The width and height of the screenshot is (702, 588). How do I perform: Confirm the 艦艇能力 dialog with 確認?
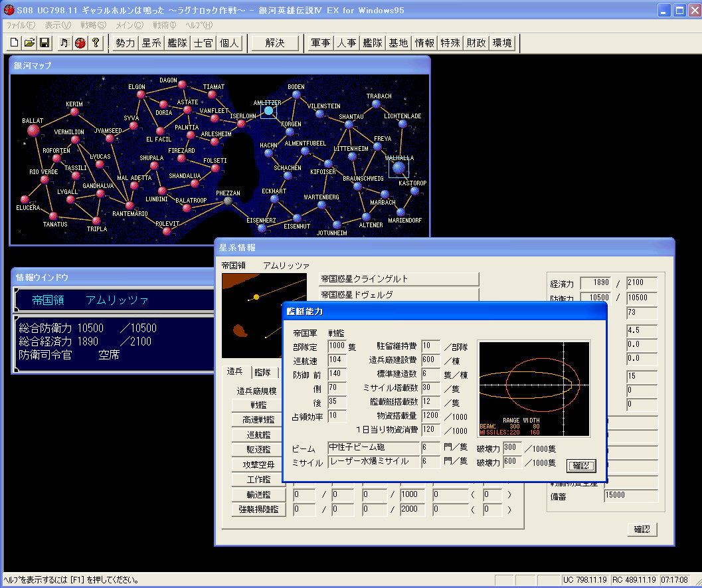click(x=580, y=466)
